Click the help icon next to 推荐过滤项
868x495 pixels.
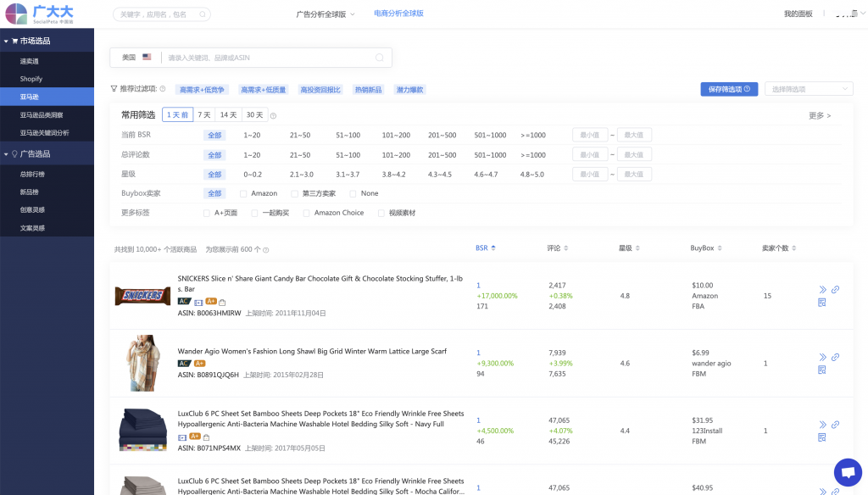pos(163,89)
